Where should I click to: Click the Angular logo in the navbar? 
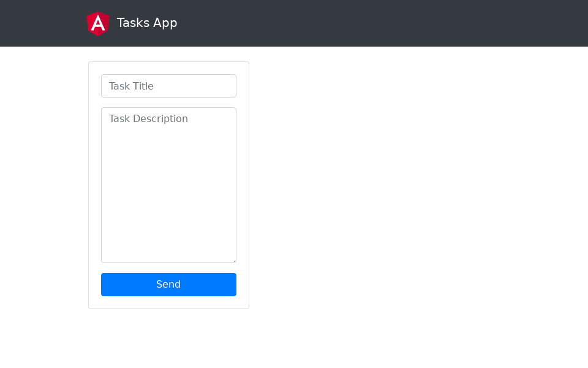(x=98, y=23)
